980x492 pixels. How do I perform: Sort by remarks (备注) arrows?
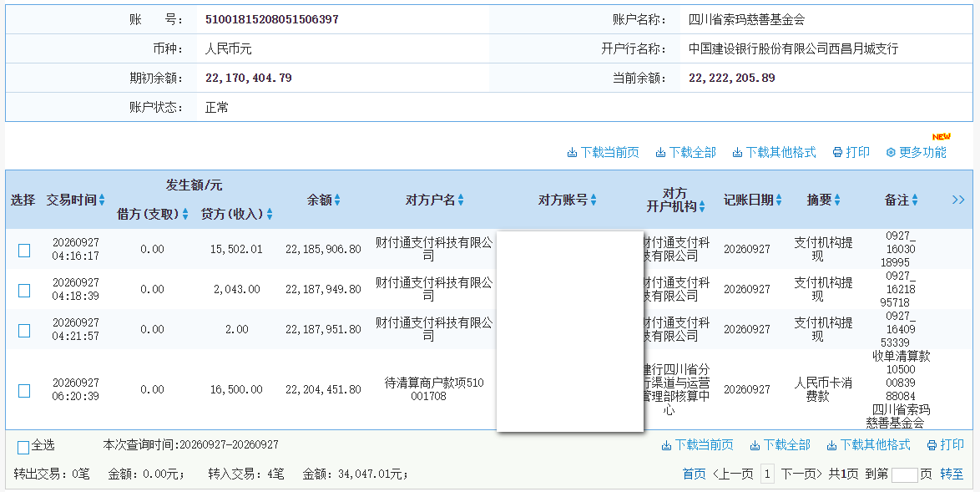[914, 200]
